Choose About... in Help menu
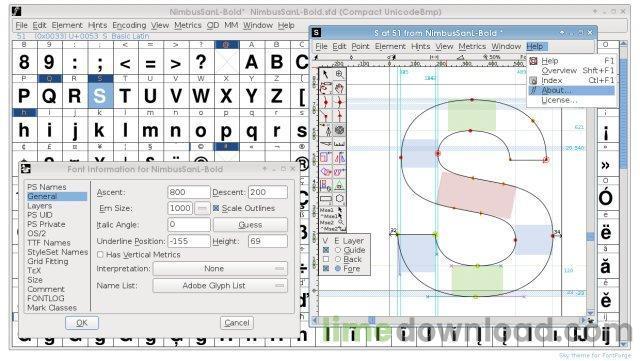 coord(571,90)
